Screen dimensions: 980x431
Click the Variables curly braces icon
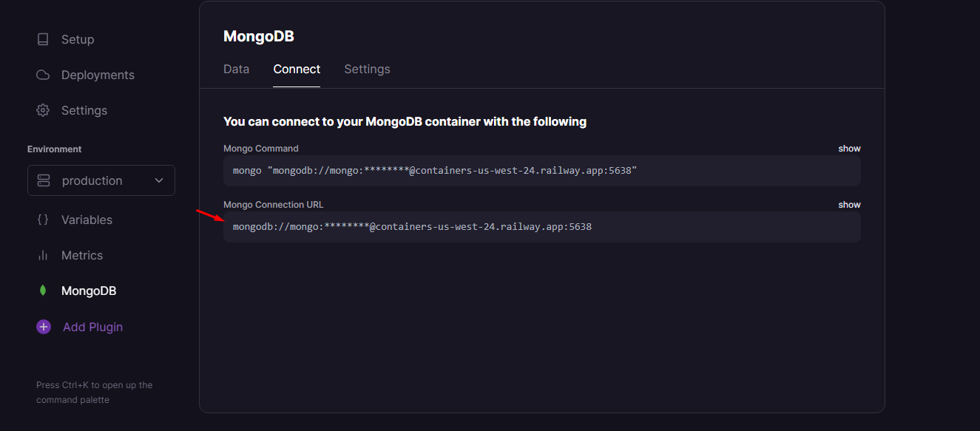click(43, 220)
